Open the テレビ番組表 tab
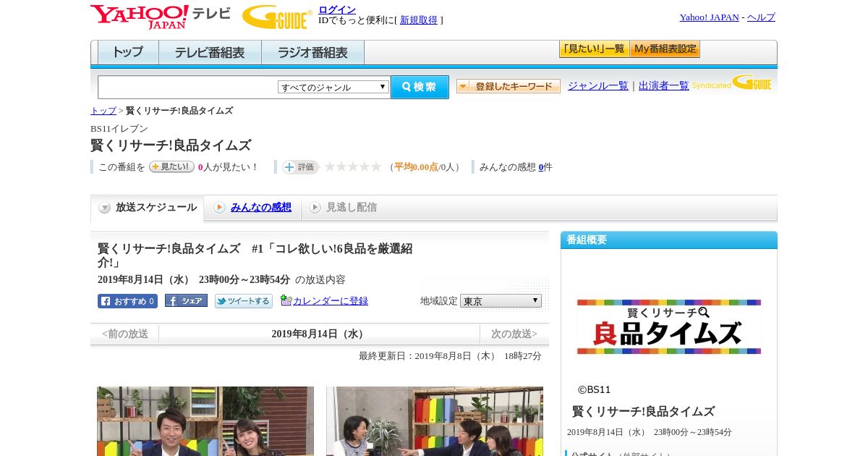Viewport: 868px width, 456px height. [210, 52]
